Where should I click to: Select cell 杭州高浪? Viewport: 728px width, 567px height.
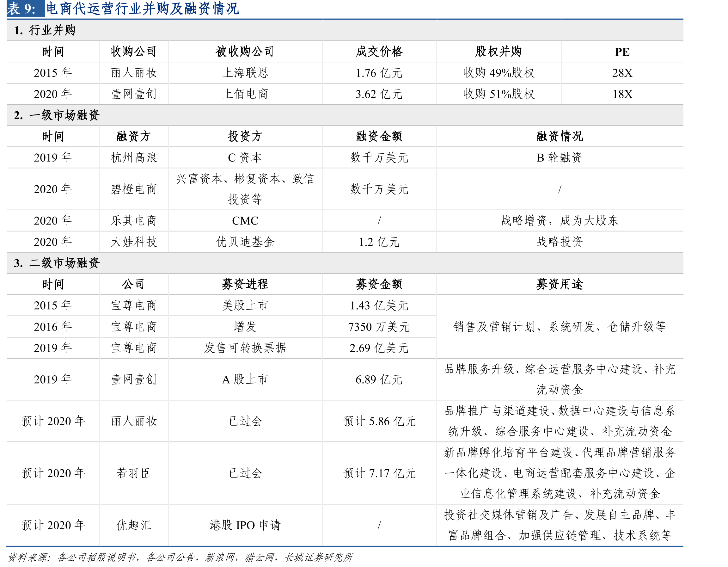click(x=134, y=157)
